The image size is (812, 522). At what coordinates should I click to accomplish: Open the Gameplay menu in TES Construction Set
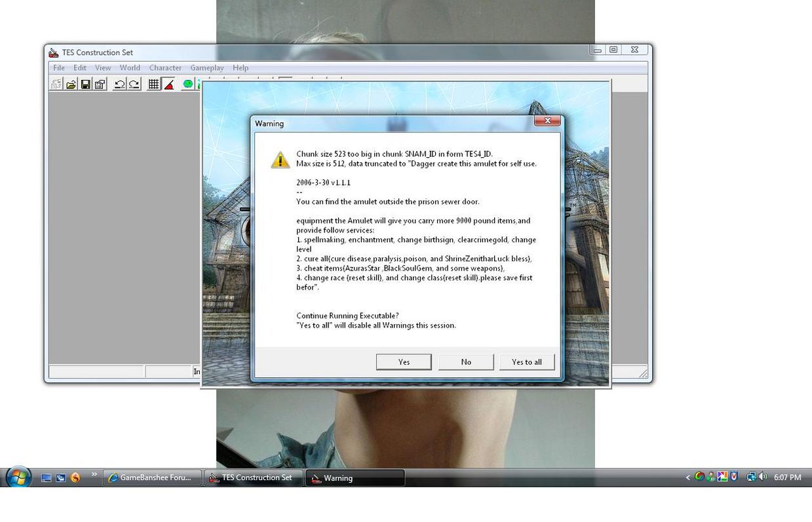(207, 67)
